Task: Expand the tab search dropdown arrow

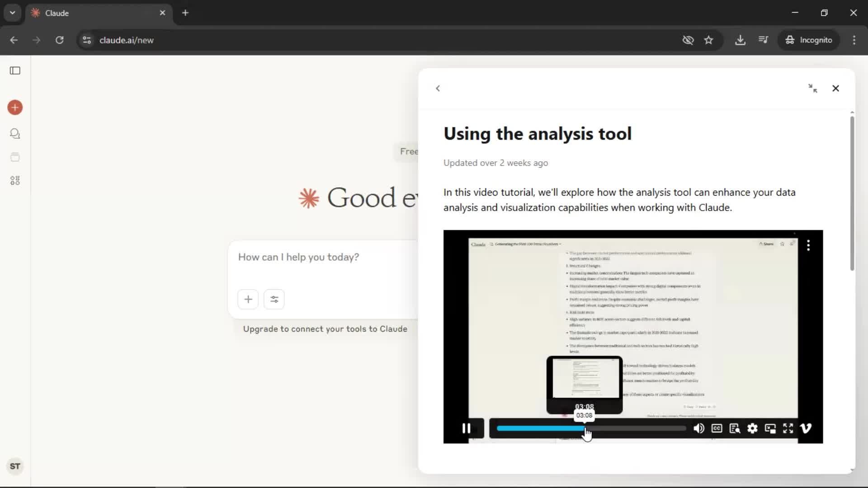Action: point(13,13)
